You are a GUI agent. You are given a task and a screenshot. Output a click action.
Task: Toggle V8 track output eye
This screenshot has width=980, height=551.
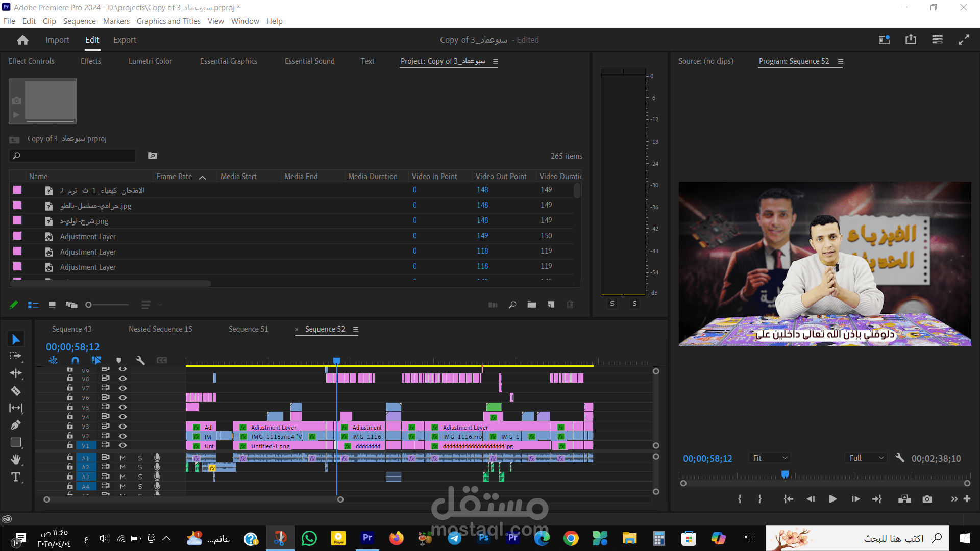(x=122, y=379)
